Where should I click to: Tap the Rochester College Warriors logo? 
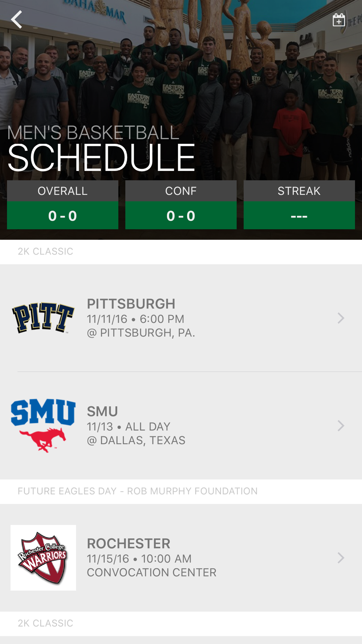click(43, 557)
